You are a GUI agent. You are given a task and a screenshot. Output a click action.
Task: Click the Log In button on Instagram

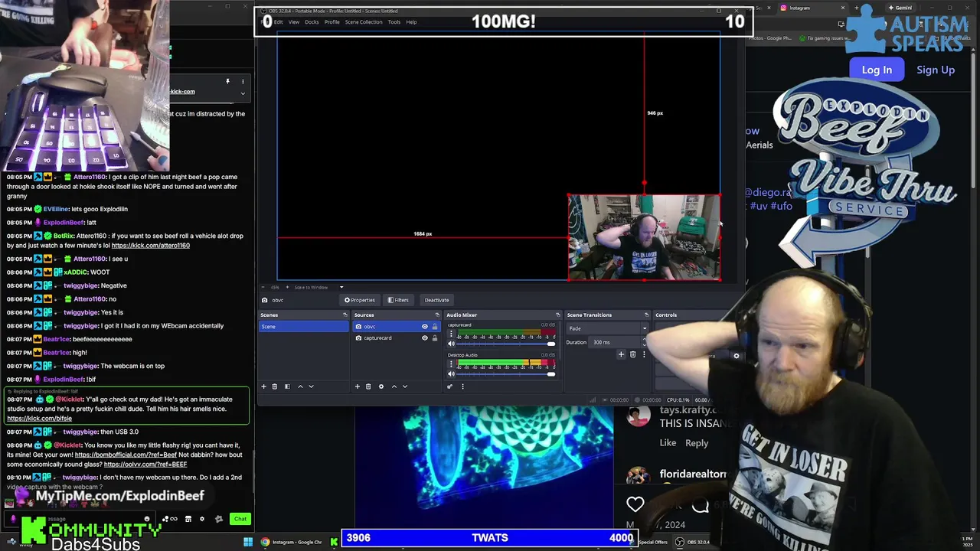click(877, 70)
